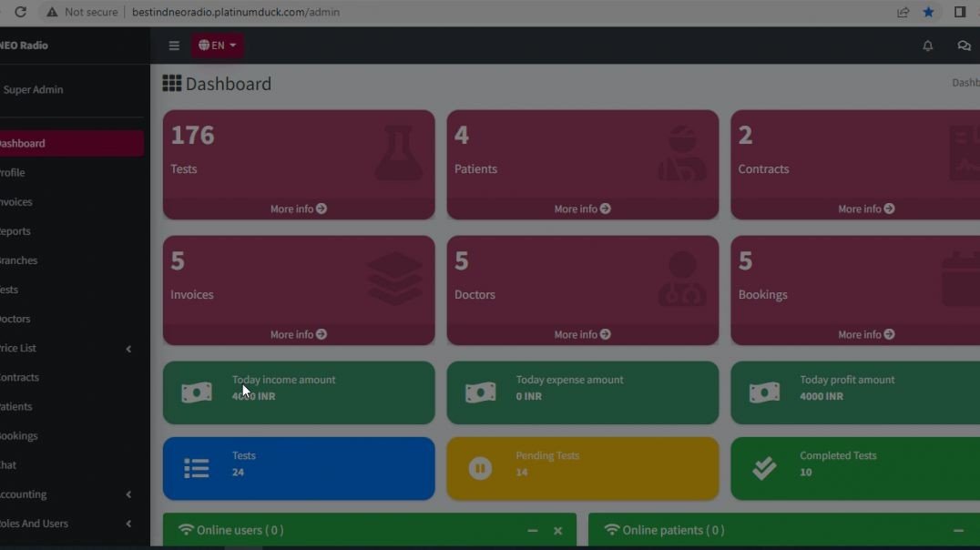Click the layers icon on the Invoices card
This screenshot has height=550, width=980.
396,278
